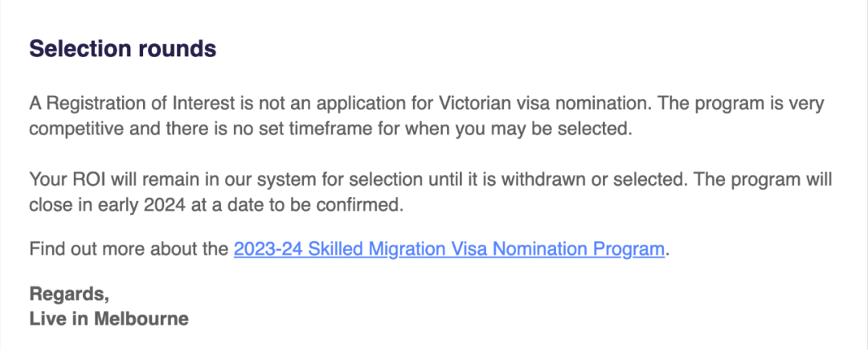This screenshot has width=868, height=350.
Task: Click the words 'Victorian visa nomination'
Action: [544, 104]
